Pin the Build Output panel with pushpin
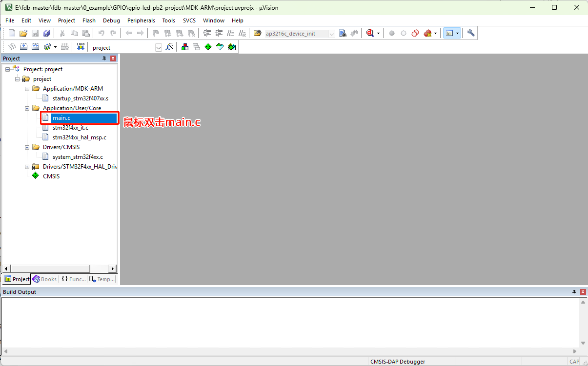588x366 pixels. (574, 292)
